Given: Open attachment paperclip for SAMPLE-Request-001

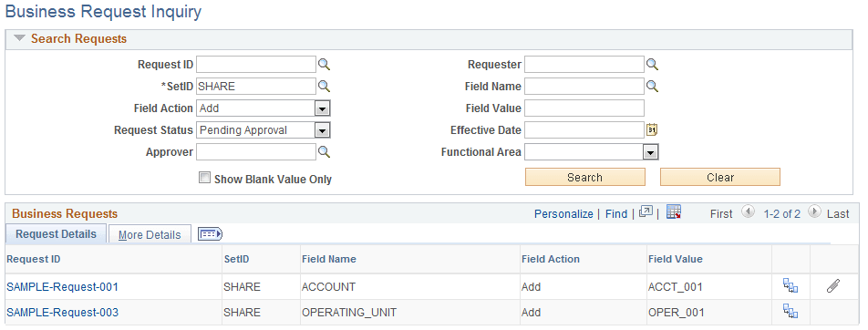Looking at the screenshot, I should pyautogui.click(x=833, y=286).
